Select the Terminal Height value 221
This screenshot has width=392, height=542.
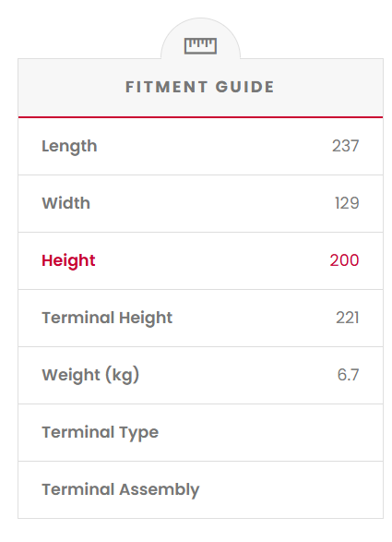(348, 318)
